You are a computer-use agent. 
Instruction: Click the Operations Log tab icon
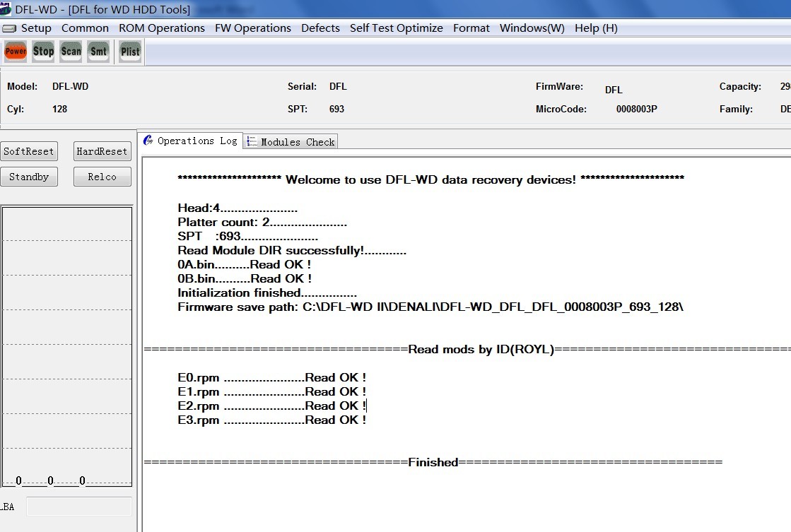point(148,140)
